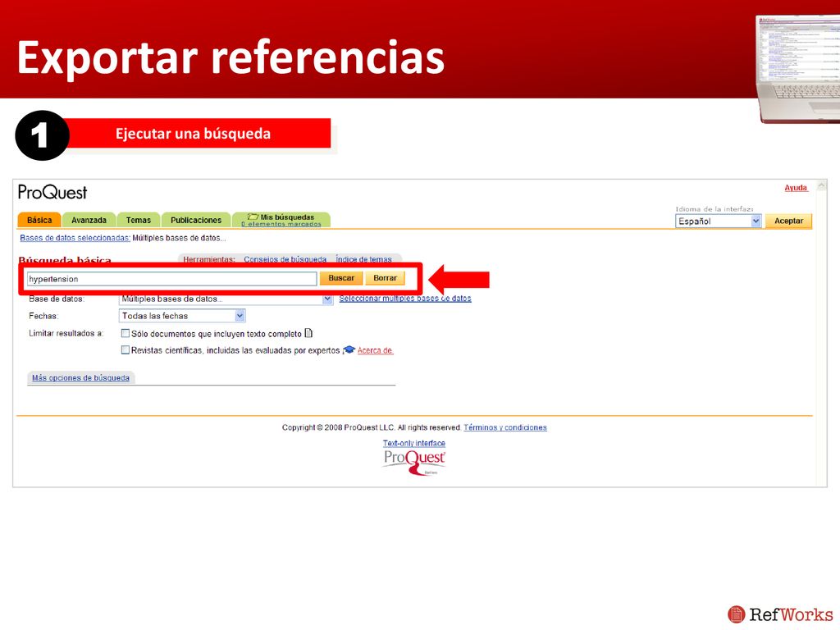Viewport: 840px width, 630px height.
Task: Click the graduation cap scholarly icon
Action: tap(349, 349)
